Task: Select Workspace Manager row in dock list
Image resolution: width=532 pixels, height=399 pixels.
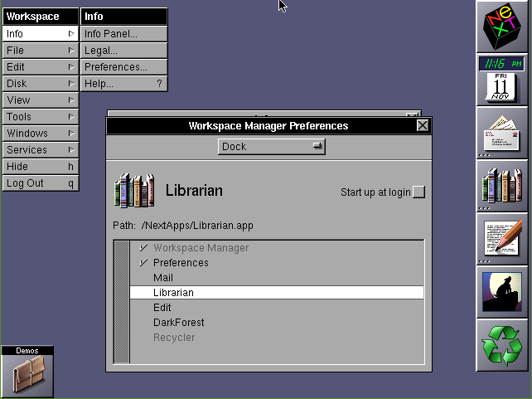Action: coord(277,248)
